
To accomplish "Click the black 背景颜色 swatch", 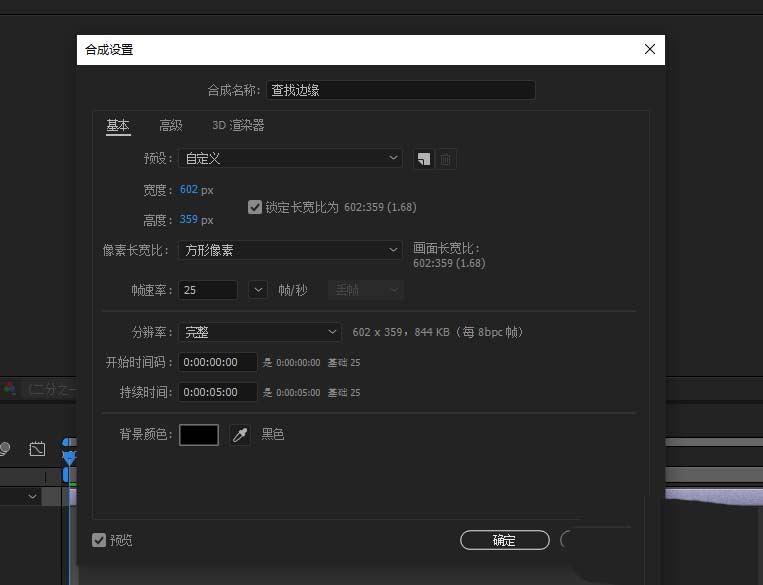I will click(199, 435).
